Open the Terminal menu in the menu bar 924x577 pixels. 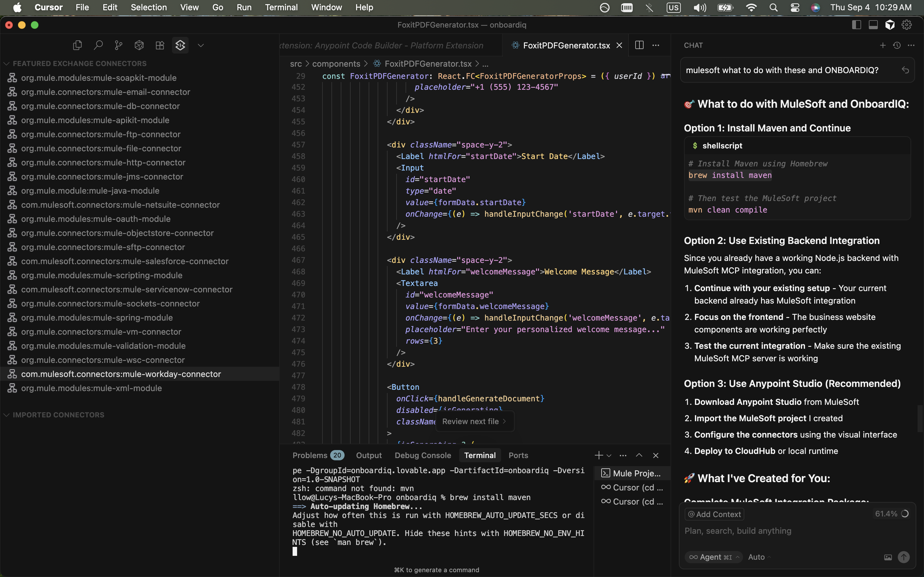[x=281, y=7]
